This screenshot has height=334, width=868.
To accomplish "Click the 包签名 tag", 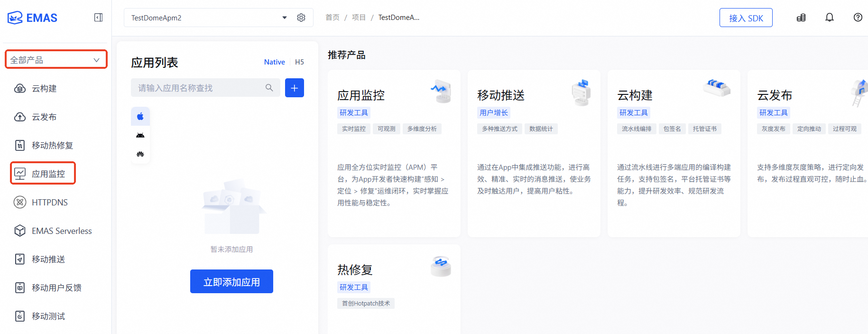I will tap(672, 129).
